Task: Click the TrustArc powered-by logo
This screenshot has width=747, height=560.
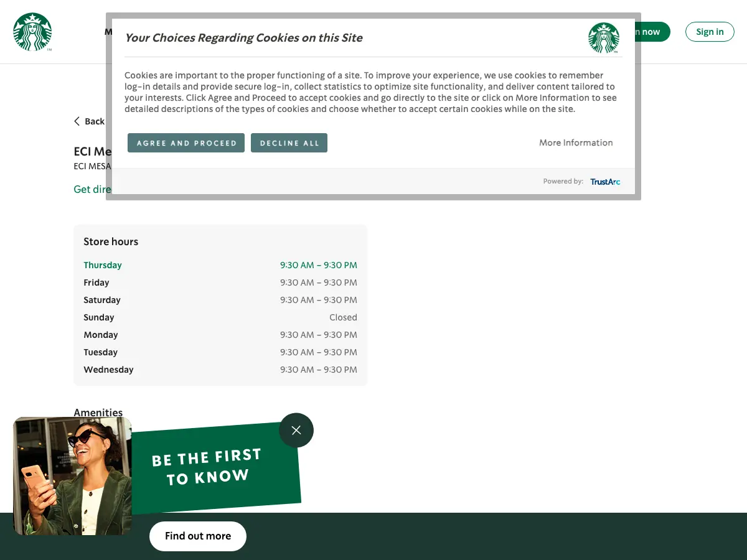Action: 605,182
